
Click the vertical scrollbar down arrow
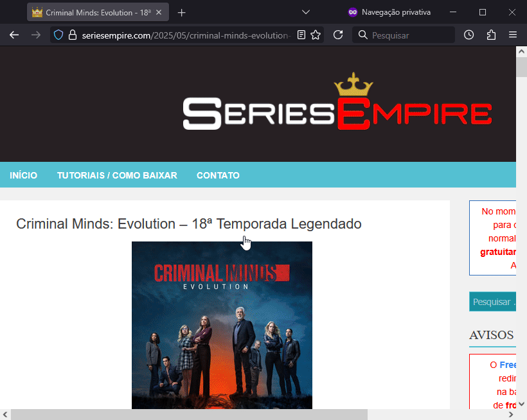[x=521, y=404]
